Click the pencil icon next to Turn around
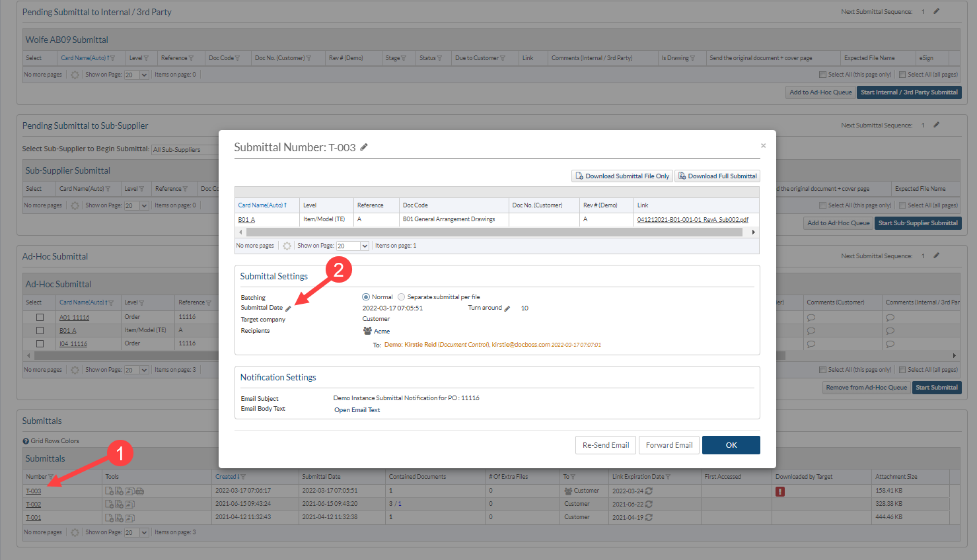 (507, 308)
